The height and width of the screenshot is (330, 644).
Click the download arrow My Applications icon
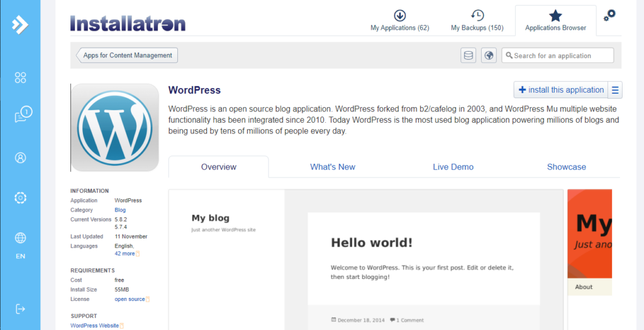tap(399, 16)
